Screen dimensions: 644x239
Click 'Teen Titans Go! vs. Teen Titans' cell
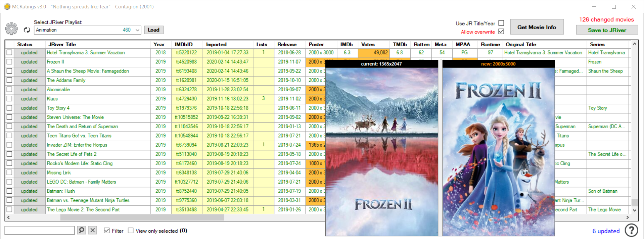(98, 136)
